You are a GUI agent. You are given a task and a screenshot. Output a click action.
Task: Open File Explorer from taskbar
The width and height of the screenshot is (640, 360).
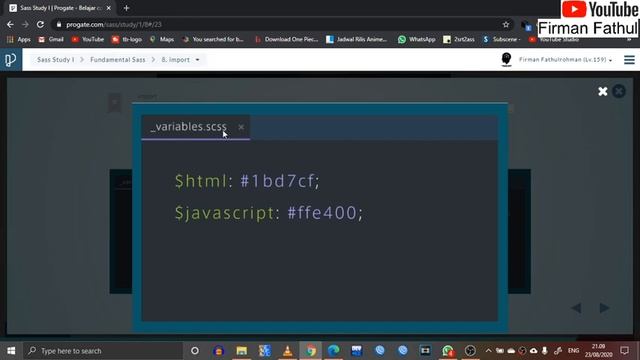click(x=242, y=351)
